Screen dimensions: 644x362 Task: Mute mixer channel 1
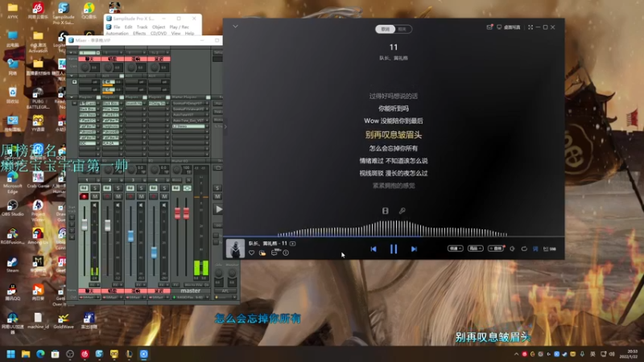[x=95, y=196]
